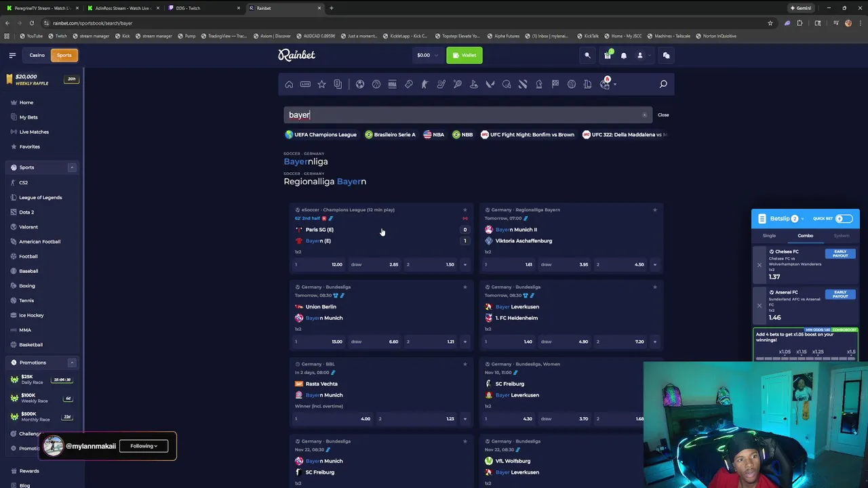Image resolution: width=868 pixels, height=488 pixels.
Task: Expand more markets for Viktoria Aschaffenburg match
Action: 654,264
